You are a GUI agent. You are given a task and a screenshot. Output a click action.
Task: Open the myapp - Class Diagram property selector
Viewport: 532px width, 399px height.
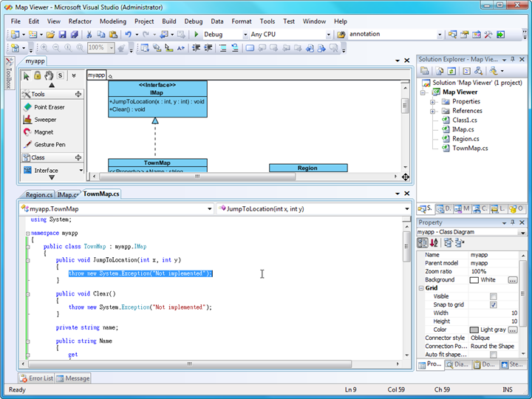(471, 233)
